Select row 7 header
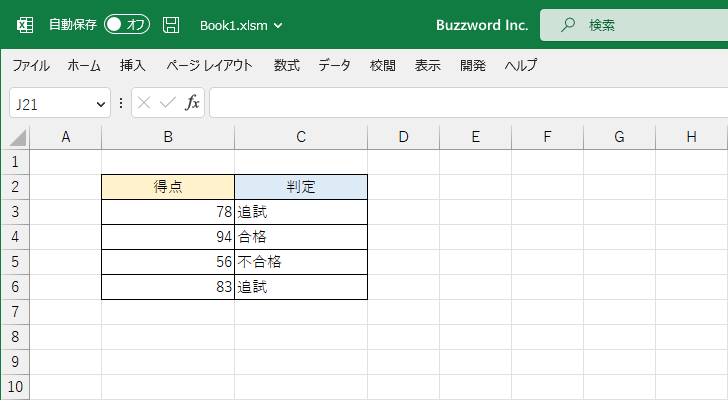The height and width of the screenshot is (400, 728). tap(15, 312)
